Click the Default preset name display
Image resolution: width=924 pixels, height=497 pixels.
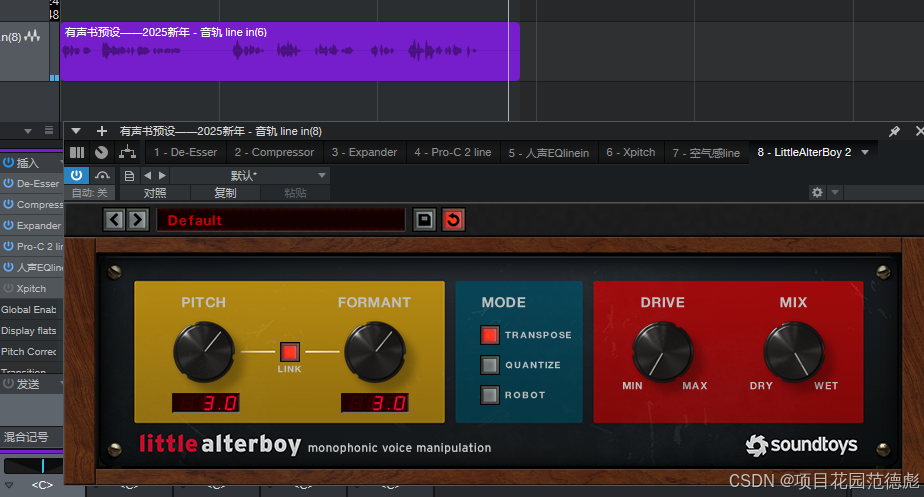(x=281, y=220)
